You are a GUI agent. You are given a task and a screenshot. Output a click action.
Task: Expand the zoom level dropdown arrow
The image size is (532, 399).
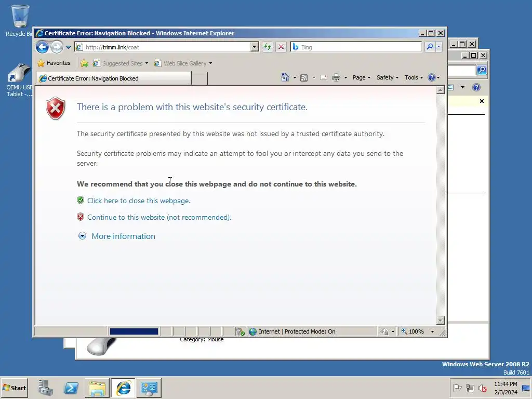pyautogui.click(x=432, y=331)
